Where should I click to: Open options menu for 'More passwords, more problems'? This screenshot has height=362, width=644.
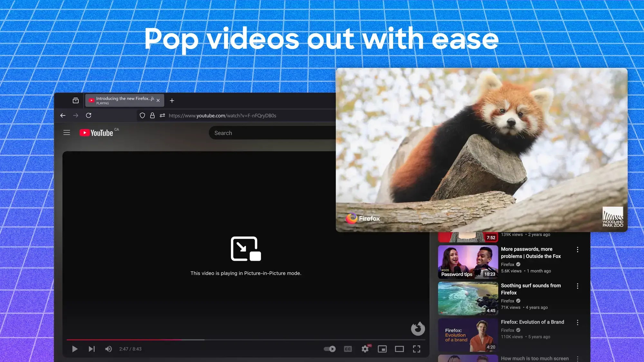tap(578, 249)
